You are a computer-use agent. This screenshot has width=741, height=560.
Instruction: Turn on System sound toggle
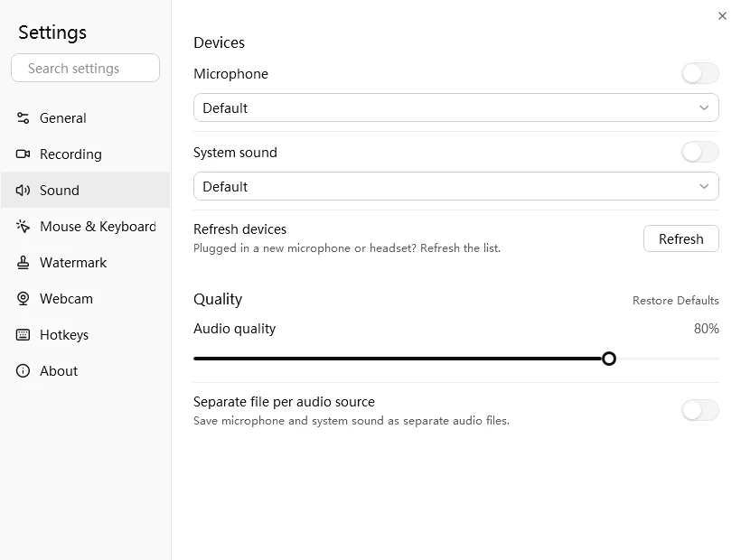click(x=700, y=153)
